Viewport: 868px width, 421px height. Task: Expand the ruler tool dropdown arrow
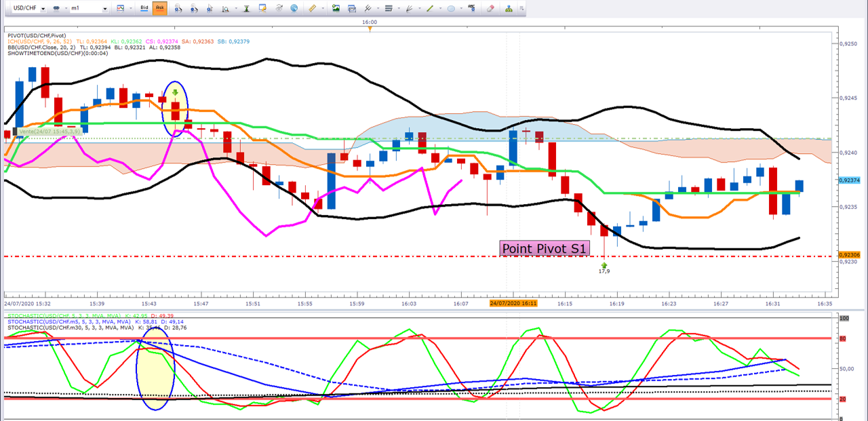coord(323,8)
